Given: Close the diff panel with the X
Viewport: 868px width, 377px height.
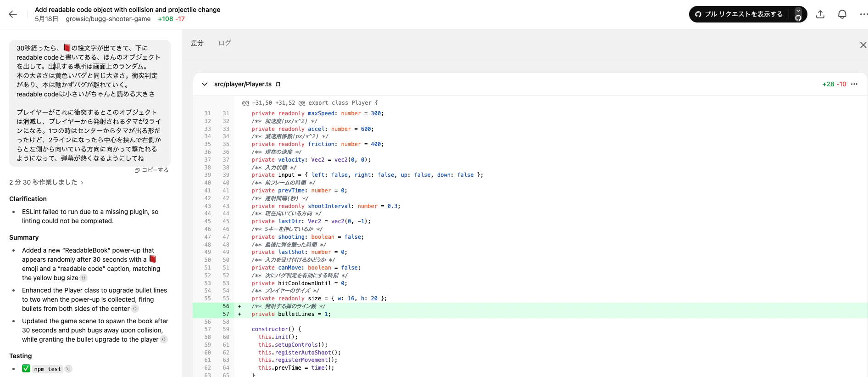Looking at the screenshot, I should [x=863, y=45].
